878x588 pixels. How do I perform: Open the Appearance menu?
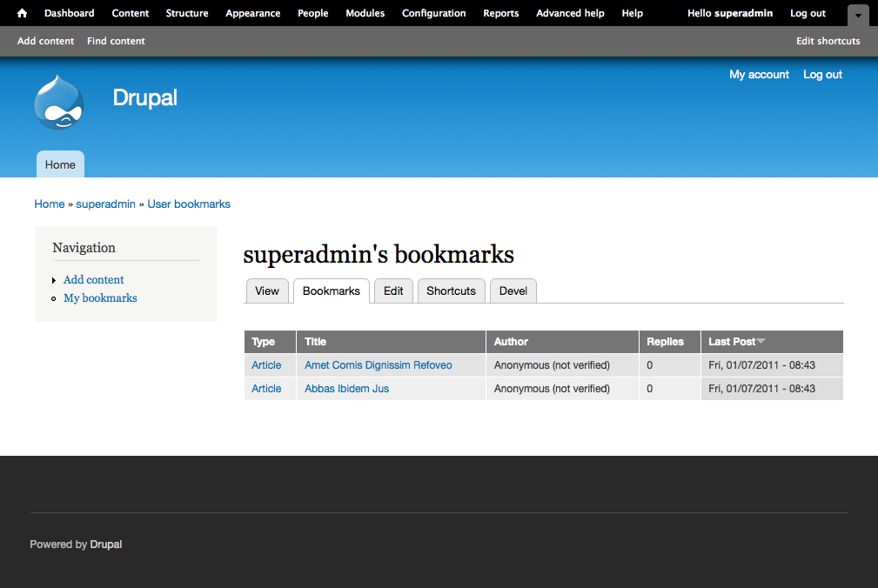pos(253,13)
